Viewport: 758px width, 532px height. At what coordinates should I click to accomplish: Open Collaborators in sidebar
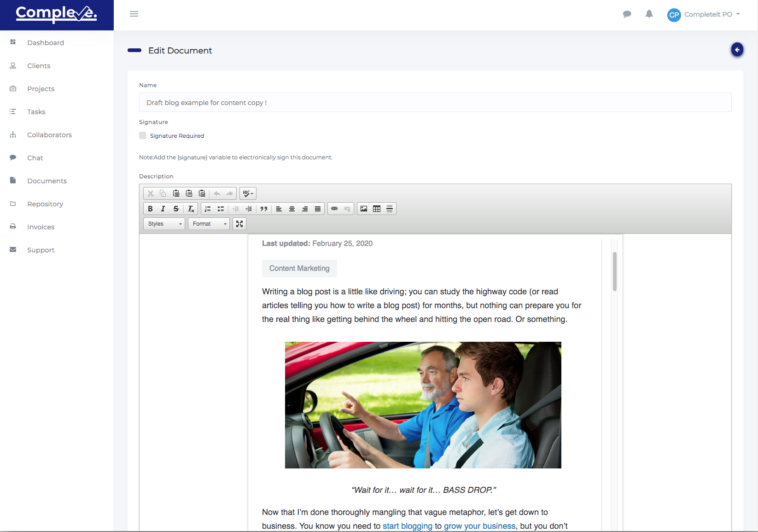click(49, 135)
